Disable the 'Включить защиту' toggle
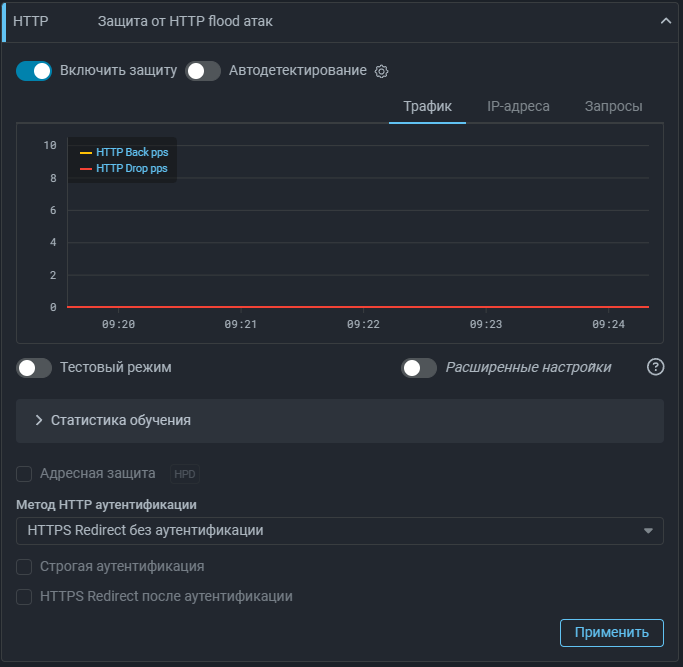Screen dimensions: 683x667 [34, 71]
